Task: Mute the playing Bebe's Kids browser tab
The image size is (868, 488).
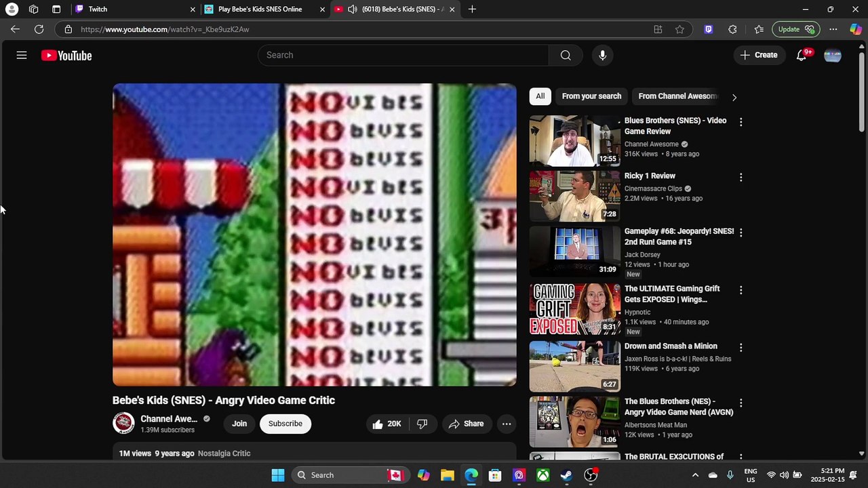Action: (x=353, y=9)
